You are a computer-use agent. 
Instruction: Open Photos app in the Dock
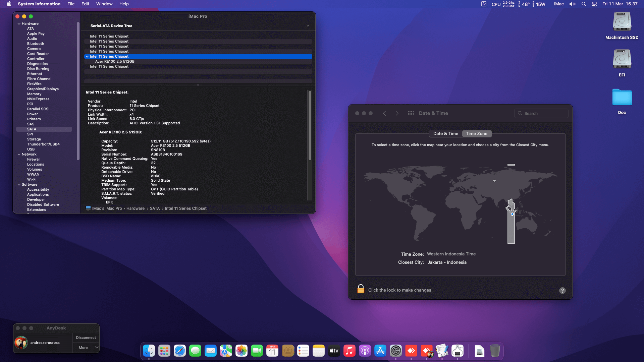tap(241, 351)
